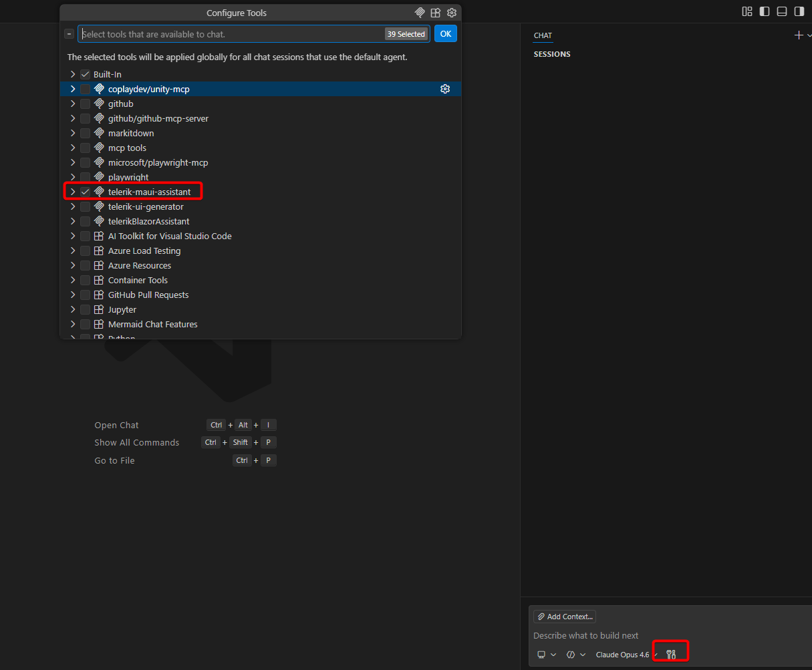Enable coplaydev/unity-mcp checkbox
812x670 pixels.
tap(85, 89)
